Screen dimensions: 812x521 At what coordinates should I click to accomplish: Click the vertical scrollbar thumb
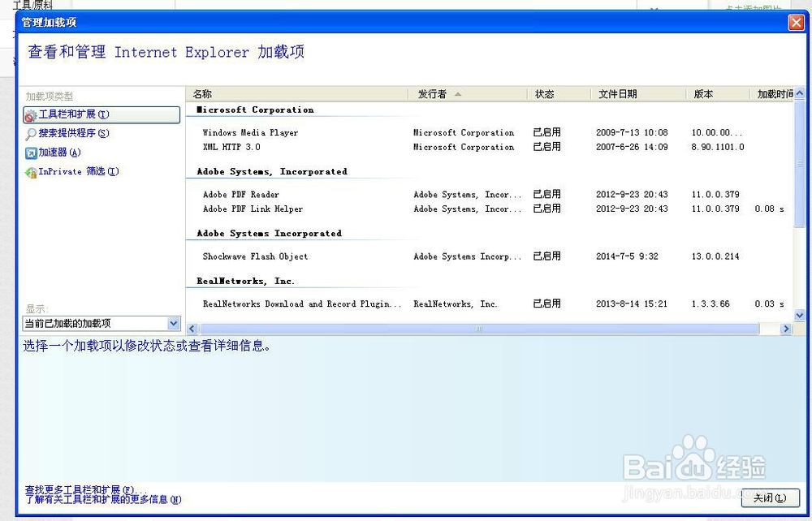(x=800, y=163)
